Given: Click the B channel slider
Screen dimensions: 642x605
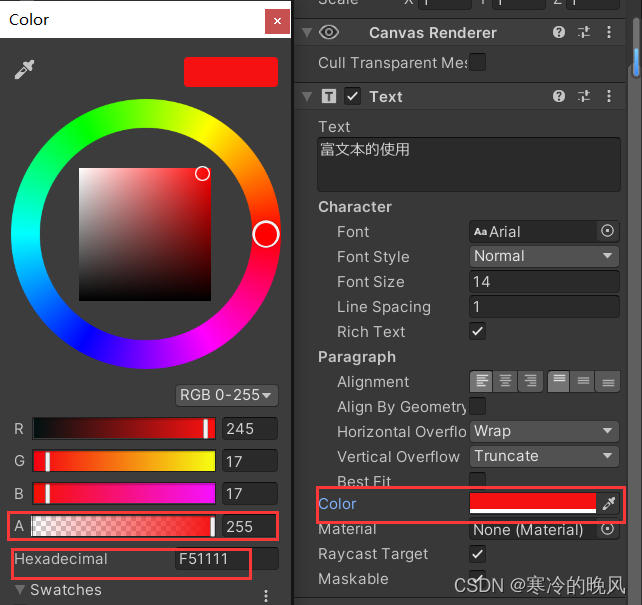Looking at the screenshot, I should [124, 493].
